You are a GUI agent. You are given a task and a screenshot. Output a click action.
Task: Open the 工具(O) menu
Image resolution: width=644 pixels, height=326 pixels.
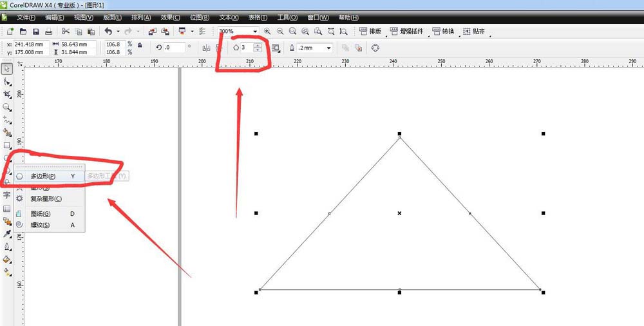[x=287, y=17]
